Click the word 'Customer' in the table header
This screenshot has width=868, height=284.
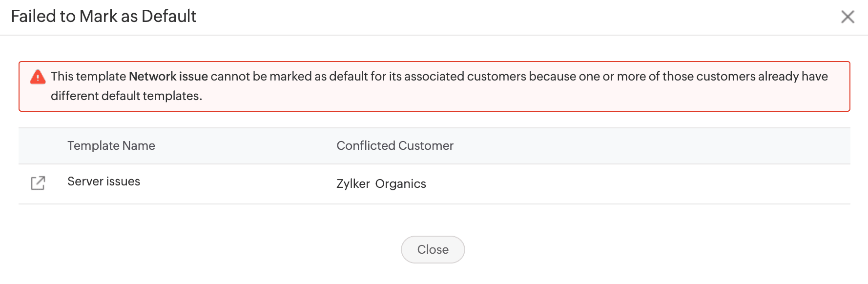pos(426,146)
